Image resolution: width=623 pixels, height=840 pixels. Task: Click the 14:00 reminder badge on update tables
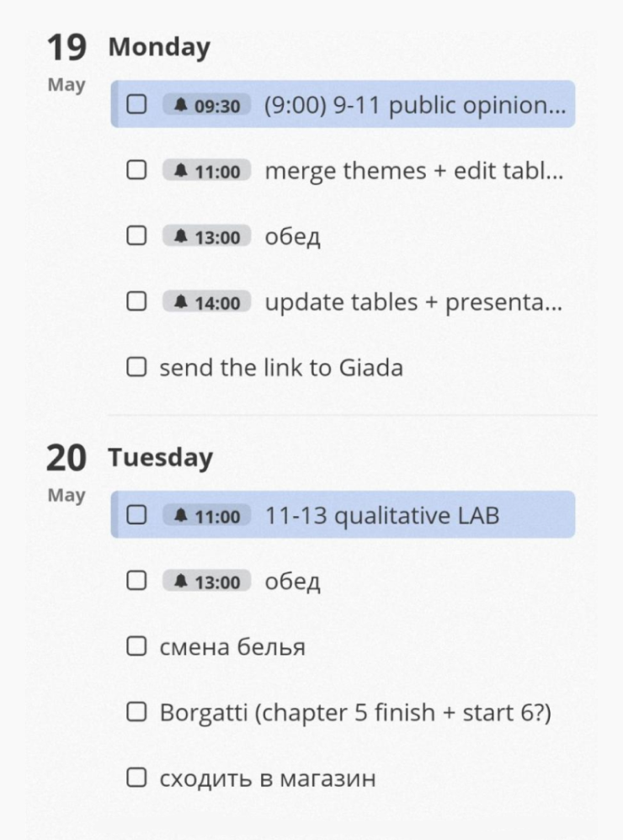[207, 303]
